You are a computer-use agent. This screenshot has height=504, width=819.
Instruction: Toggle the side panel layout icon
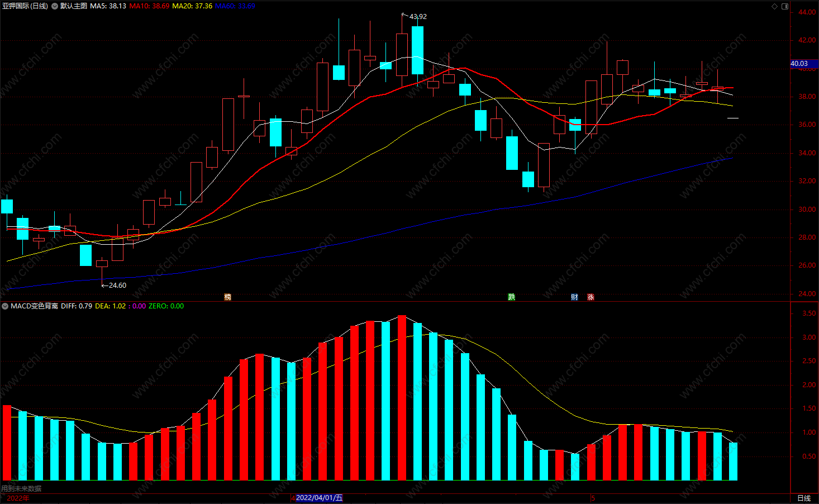tap(785, 6)
